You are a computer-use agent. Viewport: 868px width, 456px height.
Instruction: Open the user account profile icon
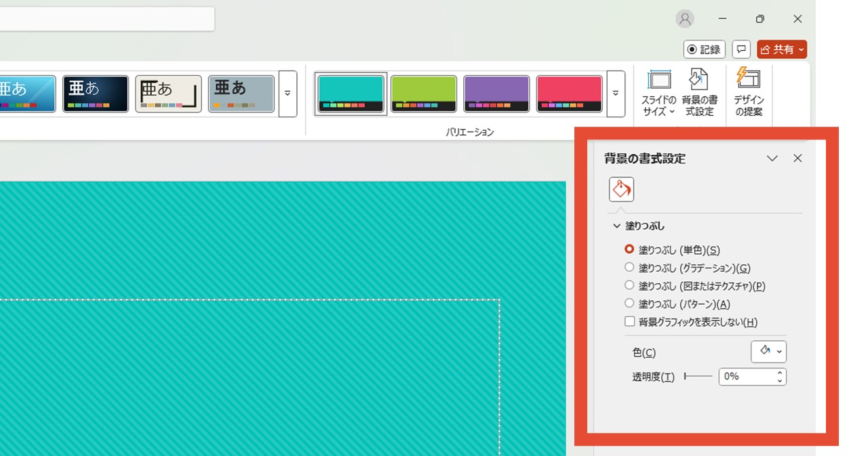click(685, 19)
